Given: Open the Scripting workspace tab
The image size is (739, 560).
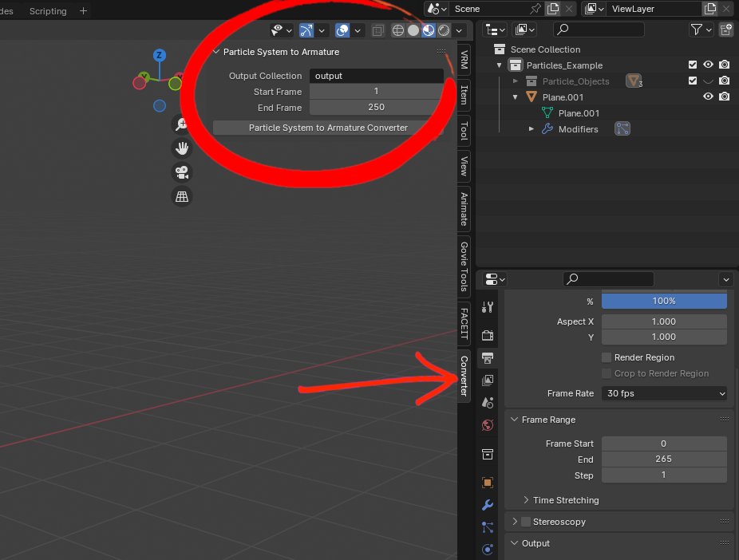Looking at the screenshot, I should tap(48, 11).
